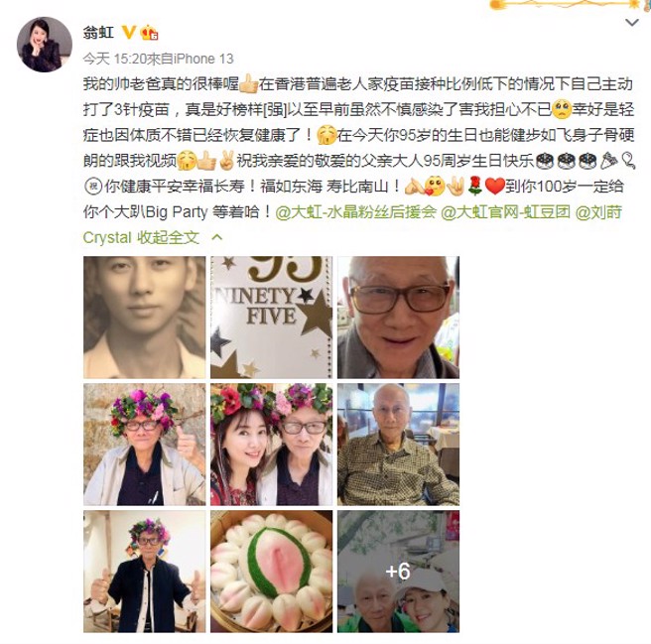Click the iPhone 13 source link
Screen dimensions: 651x644
click(203, 59)
